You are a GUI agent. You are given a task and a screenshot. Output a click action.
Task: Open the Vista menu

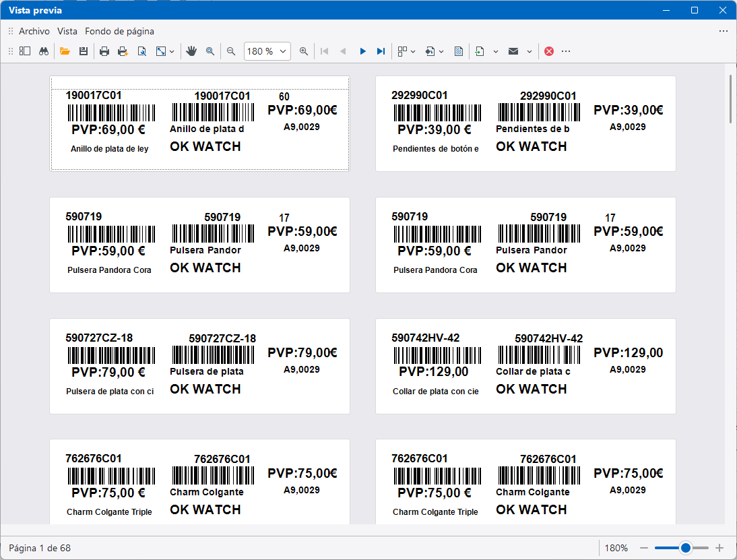pyautogui.click(x=67, y=31)
